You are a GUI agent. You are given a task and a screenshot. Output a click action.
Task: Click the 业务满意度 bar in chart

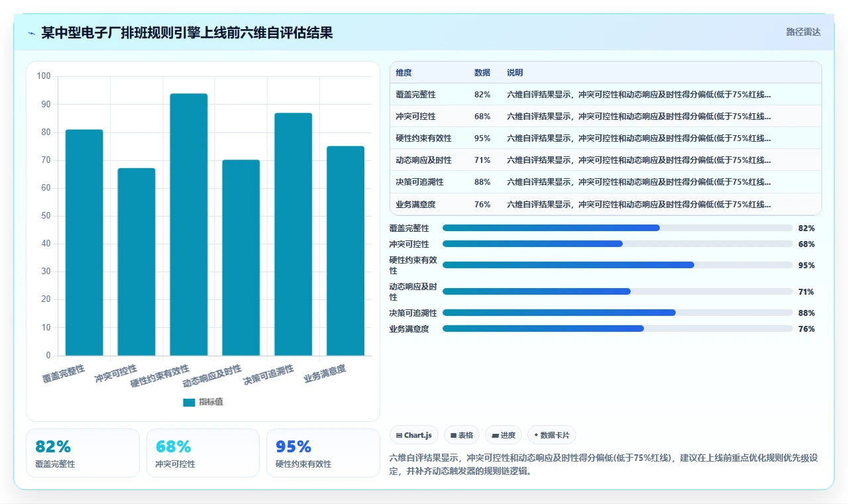[346, 251]
